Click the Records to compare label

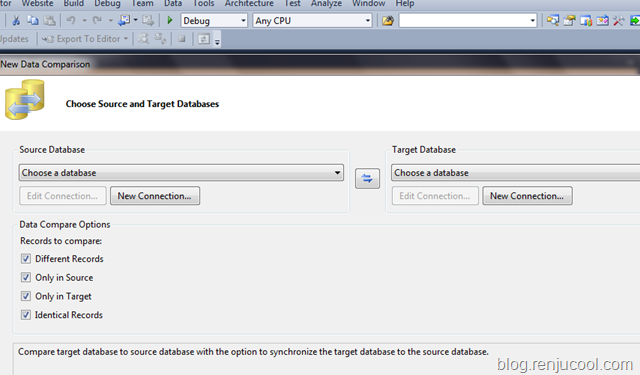click(61, 241)
